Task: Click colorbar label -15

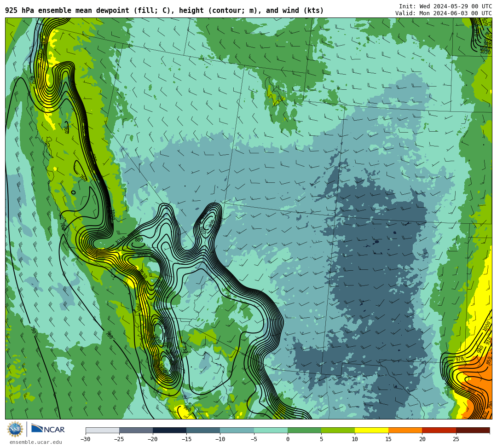Action: (x=186, y=439)
